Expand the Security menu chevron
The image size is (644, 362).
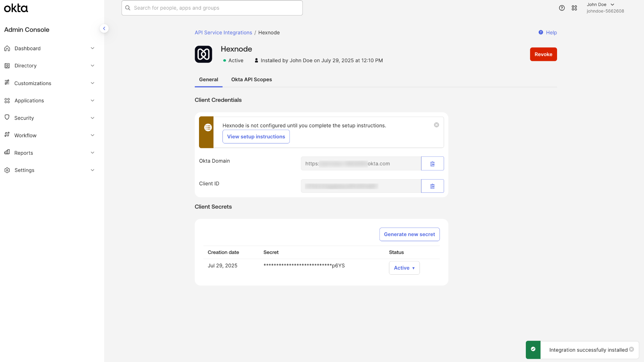(92, 118)
